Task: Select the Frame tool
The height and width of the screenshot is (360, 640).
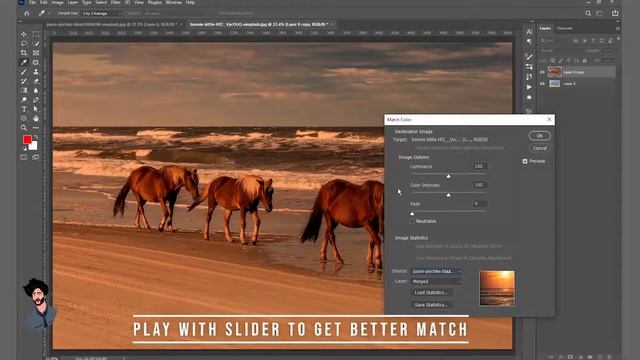Action: pos(36,53)
